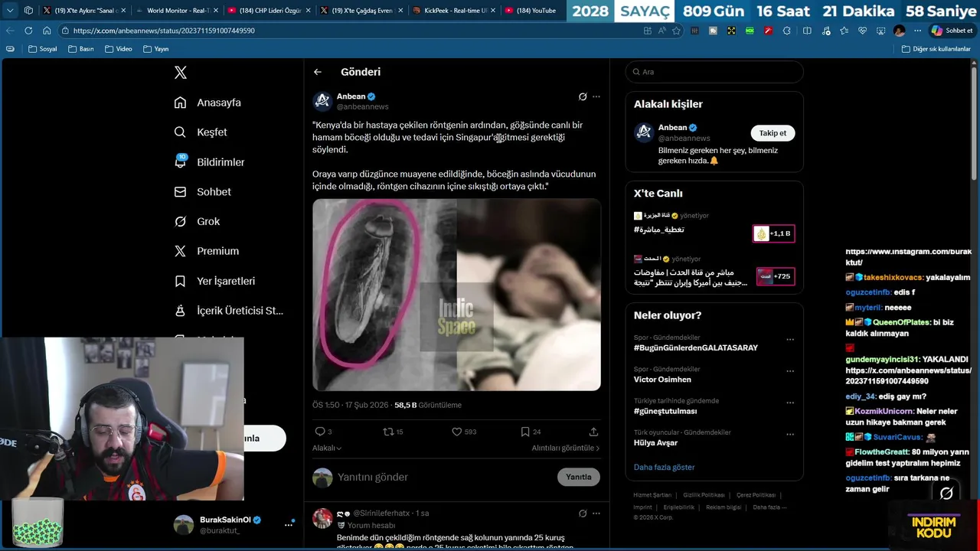Click the @anbeannews handle on the post
Screen dimensions: 980x551
pos(363,106)
